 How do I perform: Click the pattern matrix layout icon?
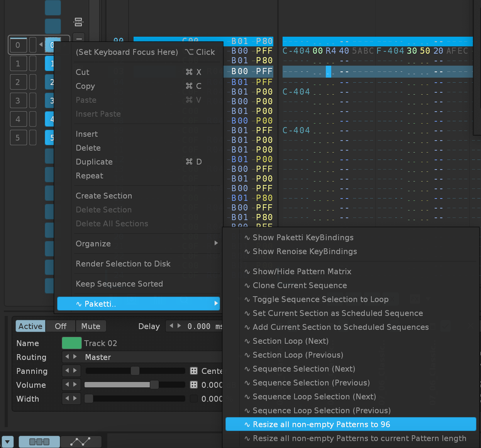(78, 22)
